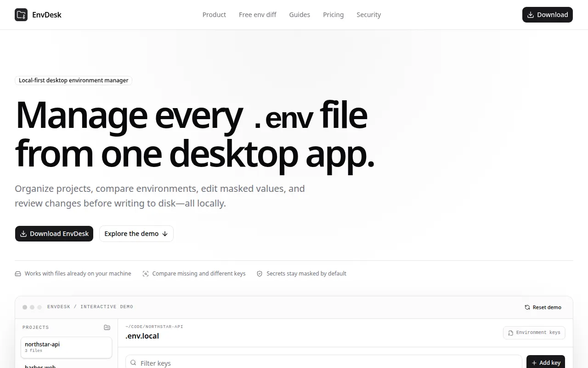This screenshot has width=588, height=368.
Task: Click the text "Secrets stay masked by default"
Action: coord(306,274)
